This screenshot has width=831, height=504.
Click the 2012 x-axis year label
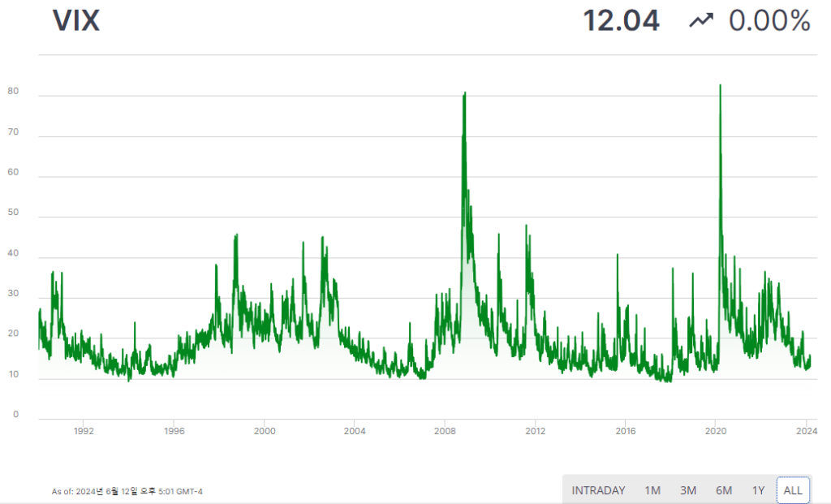[x=534, y=431]
